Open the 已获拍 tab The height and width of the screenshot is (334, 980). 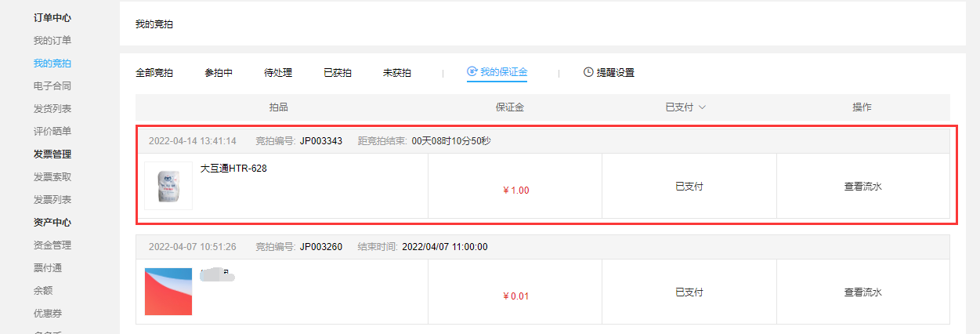338,73
